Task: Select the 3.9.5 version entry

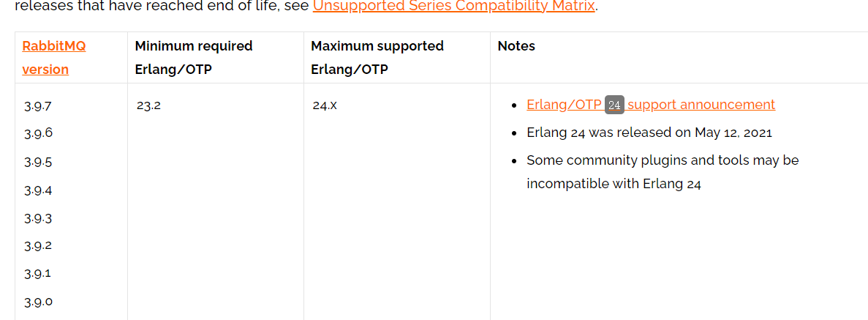Action: coord(38,163)
